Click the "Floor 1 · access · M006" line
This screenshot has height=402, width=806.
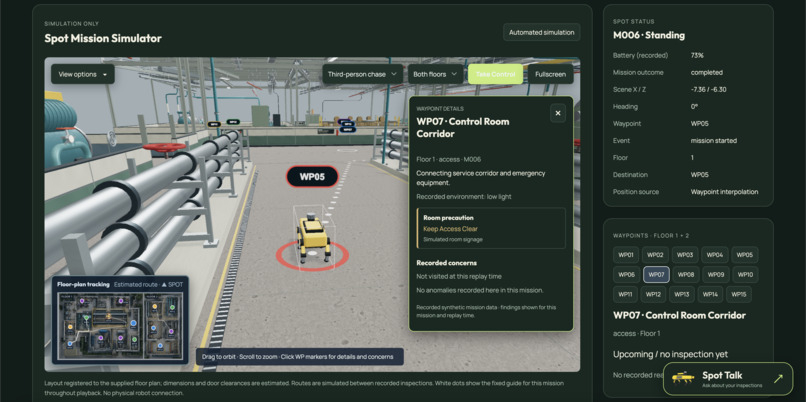[x=449, y=159]
